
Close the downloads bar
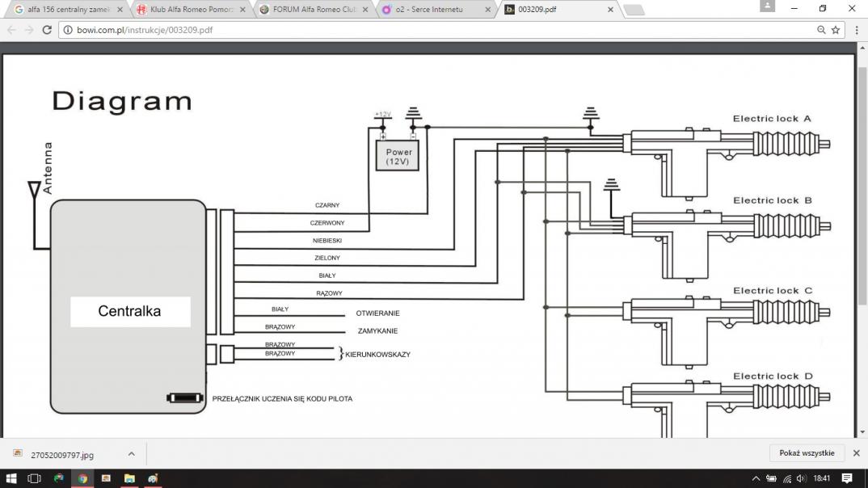857,453
